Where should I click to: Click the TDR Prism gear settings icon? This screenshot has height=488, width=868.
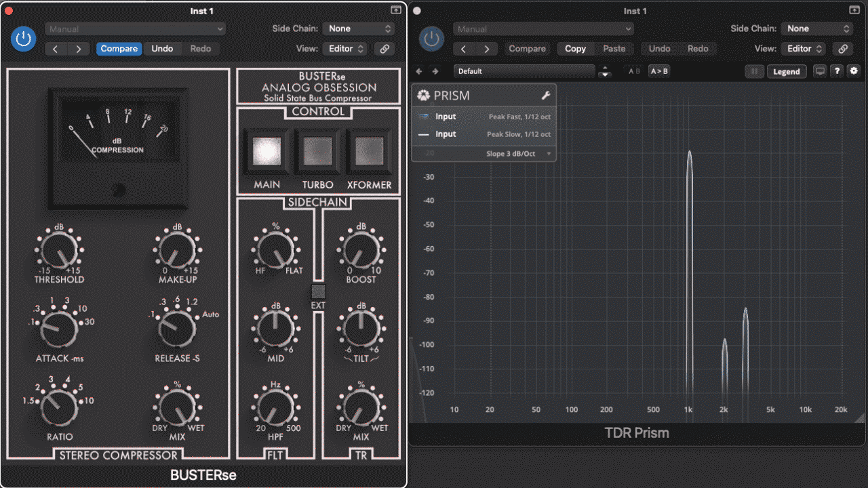(854, 71)
